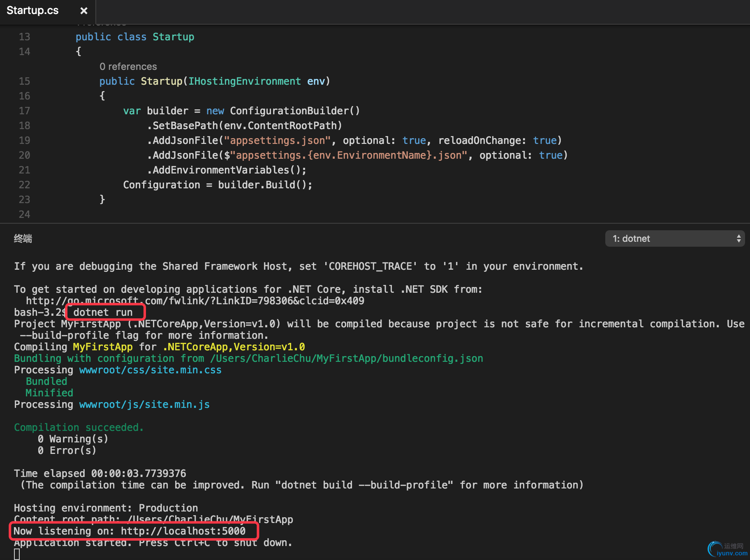Screen dimensions: 750x560
Task: Close the Startup.cs editor tab
Action: [x=84, y=11]
